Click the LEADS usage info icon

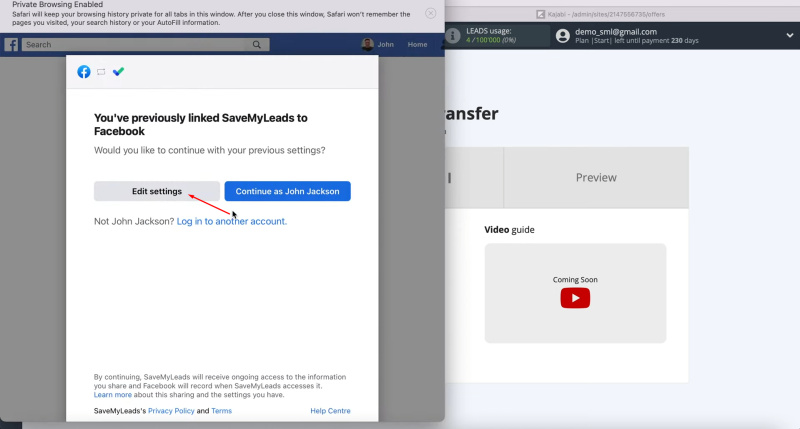(x=454, y=37)
